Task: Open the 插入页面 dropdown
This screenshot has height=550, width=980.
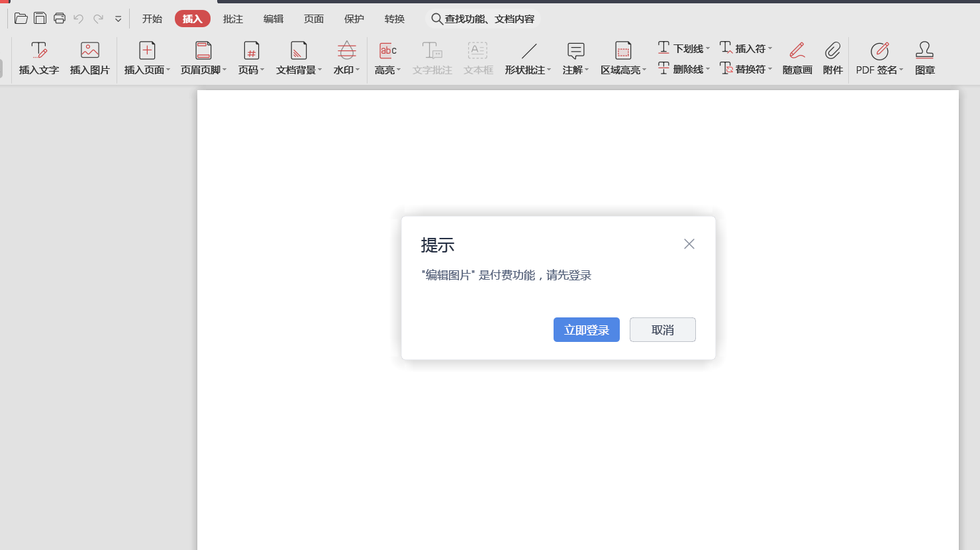Action: (x=147, y=58)
